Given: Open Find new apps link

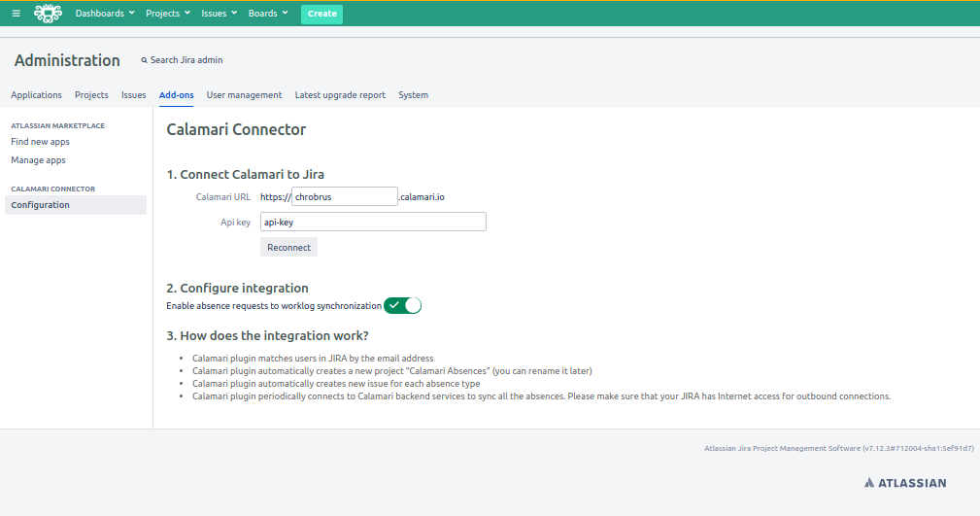Looking at the screenshot, I should coord(40,142).
